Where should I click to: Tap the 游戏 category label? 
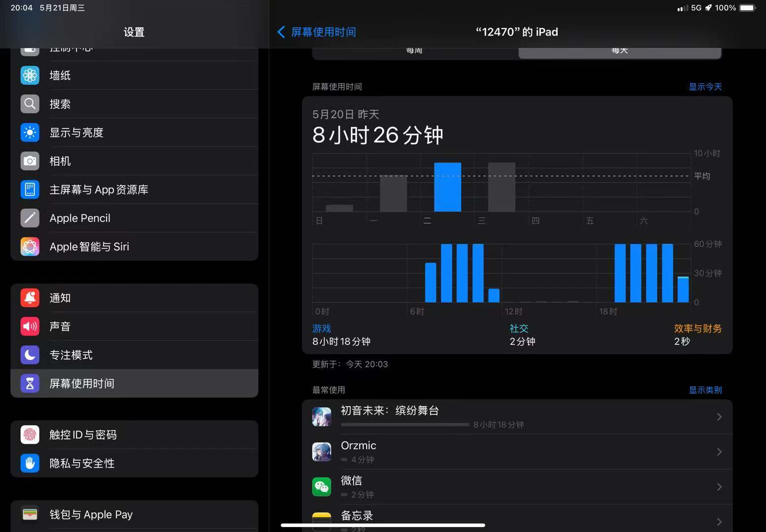322,329
